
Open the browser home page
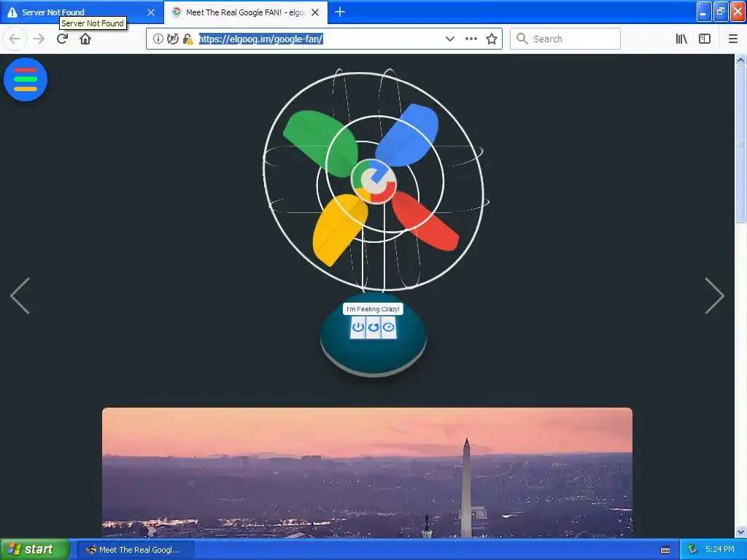[85, 39]
